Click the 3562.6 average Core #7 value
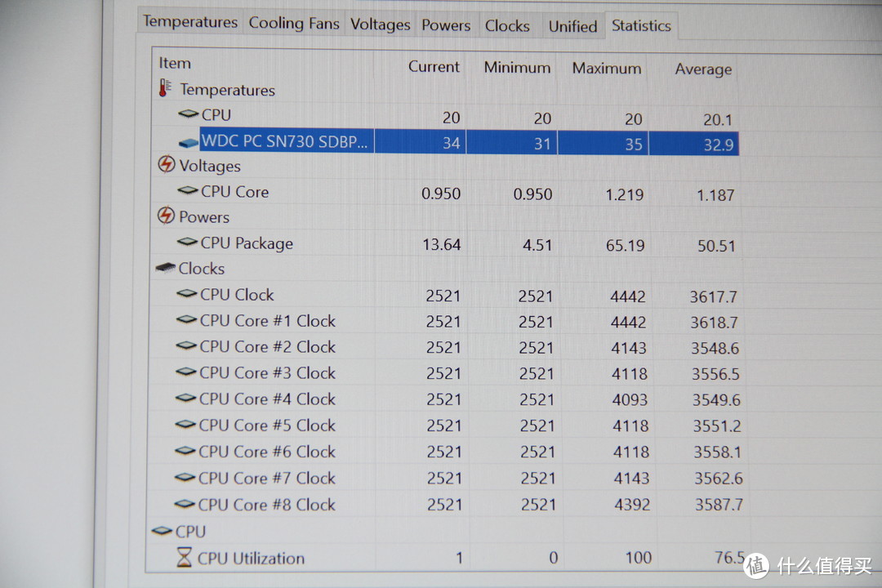 719,479
